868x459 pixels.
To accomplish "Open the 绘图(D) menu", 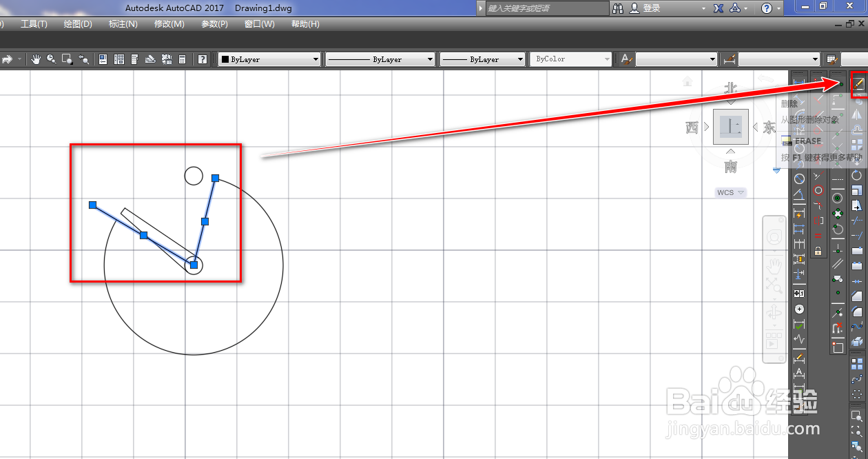I will pyautogui.click(x=78, y=24).
